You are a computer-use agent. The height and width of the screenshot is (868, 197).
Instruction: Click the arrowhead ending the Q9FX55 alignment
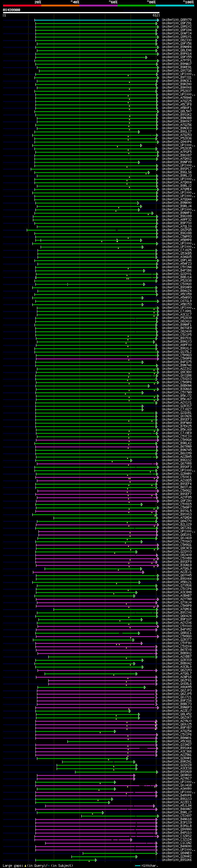[x=146, y=57]
